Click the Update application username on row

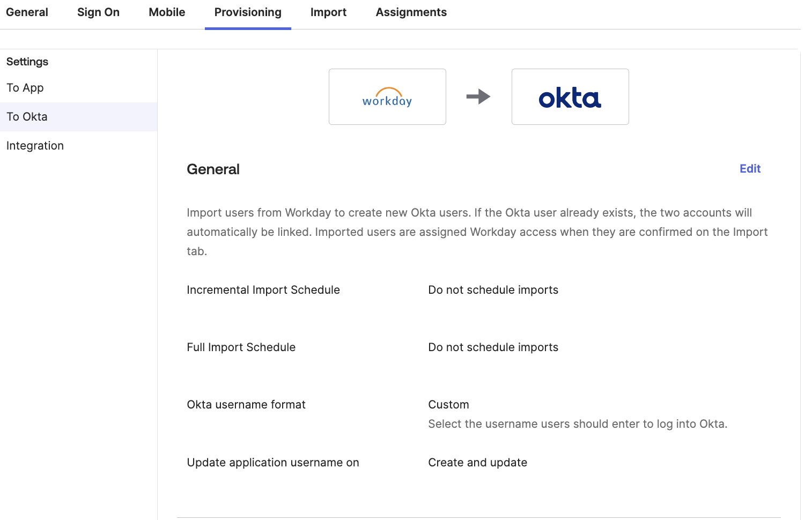(x=272, y=462)
